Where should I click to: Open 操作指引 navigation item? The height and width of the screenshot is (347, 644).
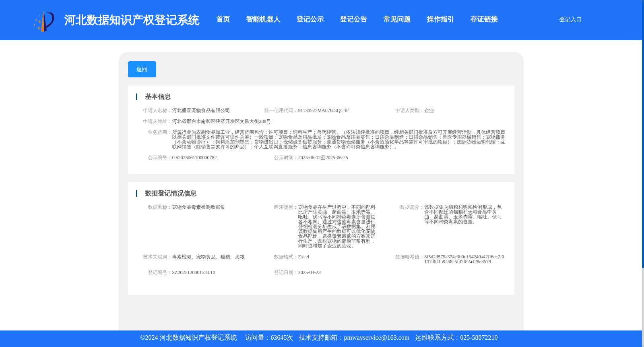(440, 19)
